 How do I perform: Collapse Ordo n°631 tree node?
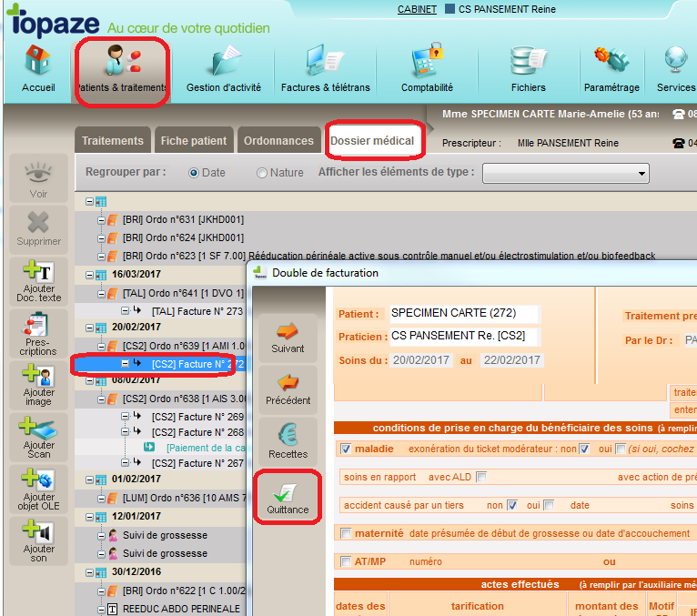coord(101,220)
